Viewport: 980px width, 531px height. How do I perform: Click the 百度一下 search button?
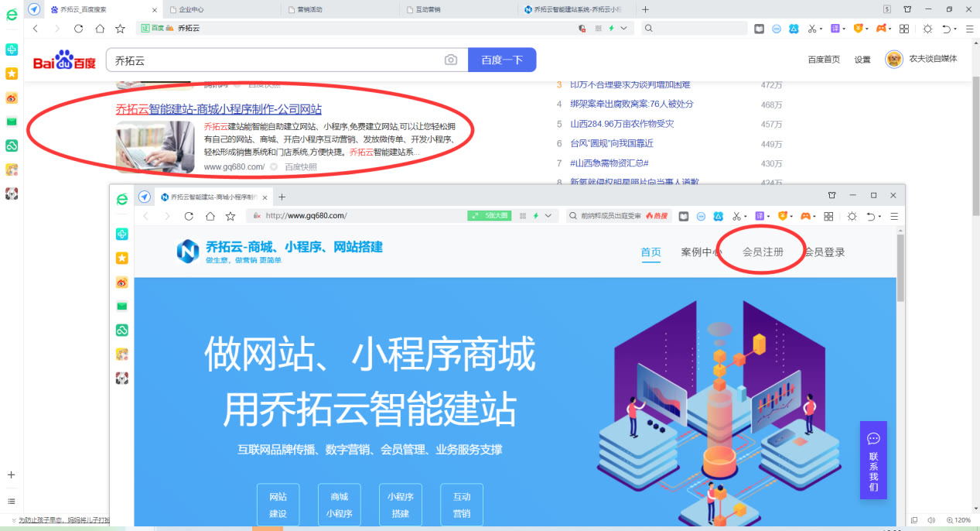[501, 60]
